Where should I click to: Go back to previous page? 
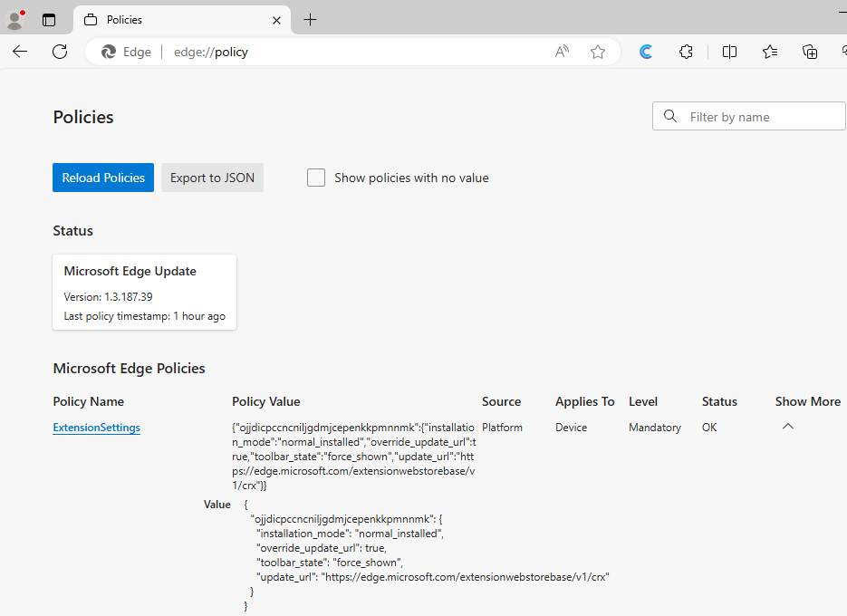pos(20,52)
